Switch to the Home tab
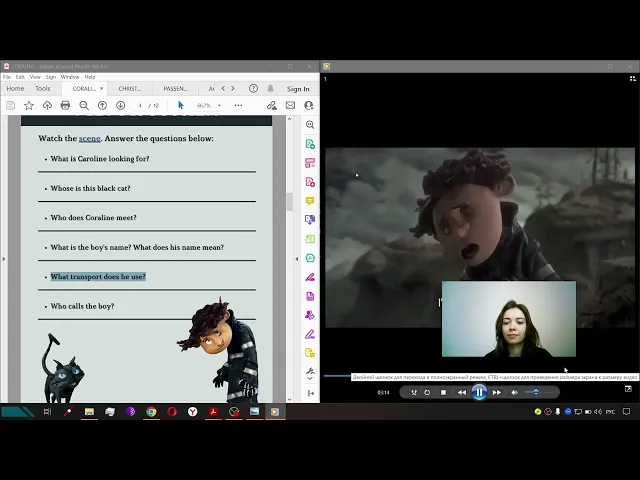Image resolution: width=640 pixels, height=480 pixels. (15, 89)
